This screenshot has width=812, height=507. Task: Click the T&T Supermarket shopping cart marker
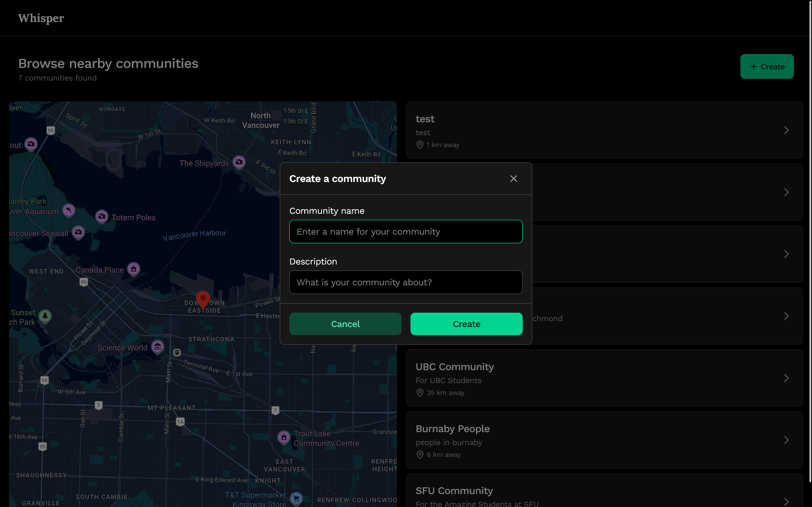point(296,499)
